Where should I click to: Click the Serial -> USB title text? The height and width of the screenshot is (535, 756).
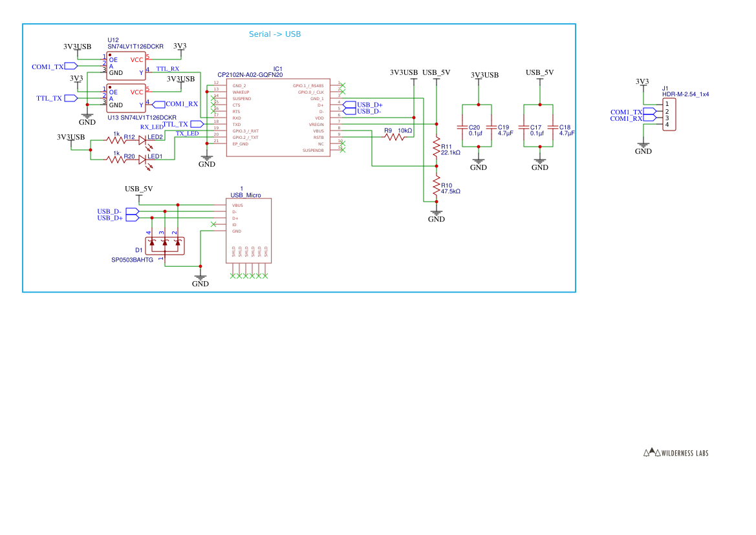[x=274, y=34]
